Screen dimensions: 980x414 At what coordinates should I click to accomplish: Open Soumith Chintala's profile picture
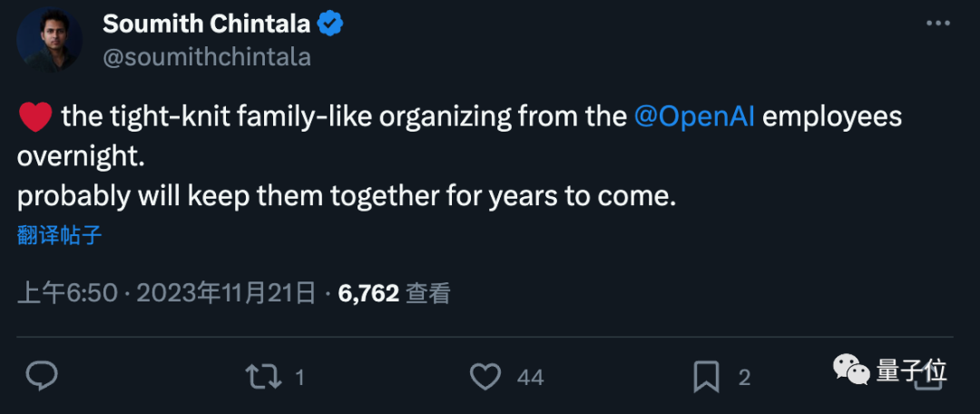coord(49,40)
